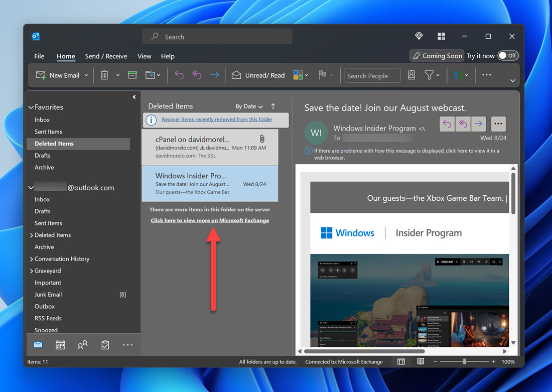
Task: Click the ribbon Forward arrow icon
Action: [x=214, y=75]
